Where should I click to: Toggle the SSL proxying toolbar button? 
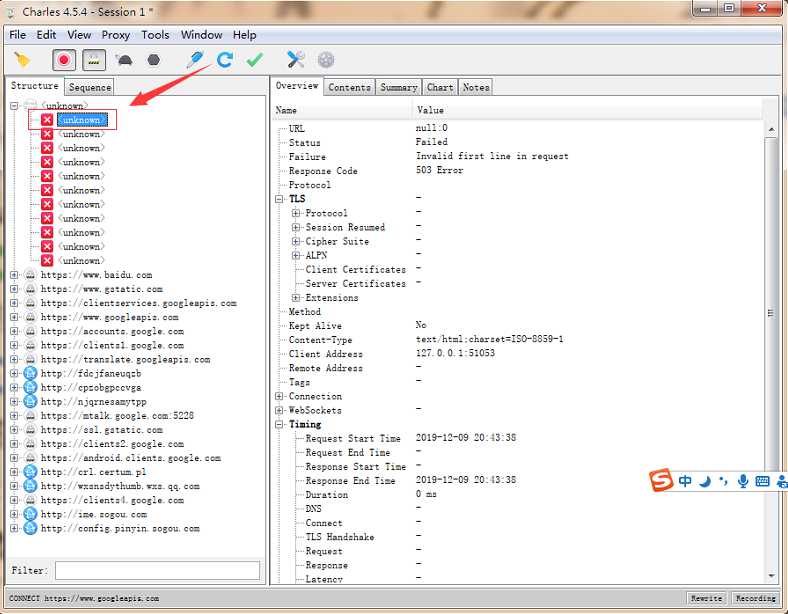[94, 60]
